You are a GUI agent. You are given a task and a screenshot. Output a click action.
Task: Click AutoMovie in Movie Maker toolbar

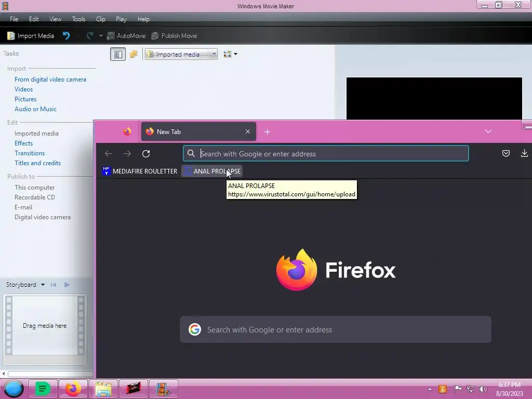tap(126, 36)
